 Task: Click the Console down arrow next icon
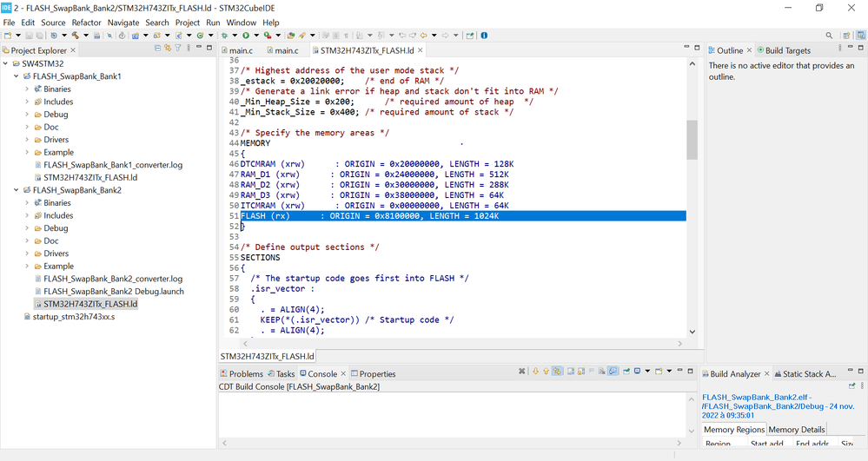click(x=535, y=372)
